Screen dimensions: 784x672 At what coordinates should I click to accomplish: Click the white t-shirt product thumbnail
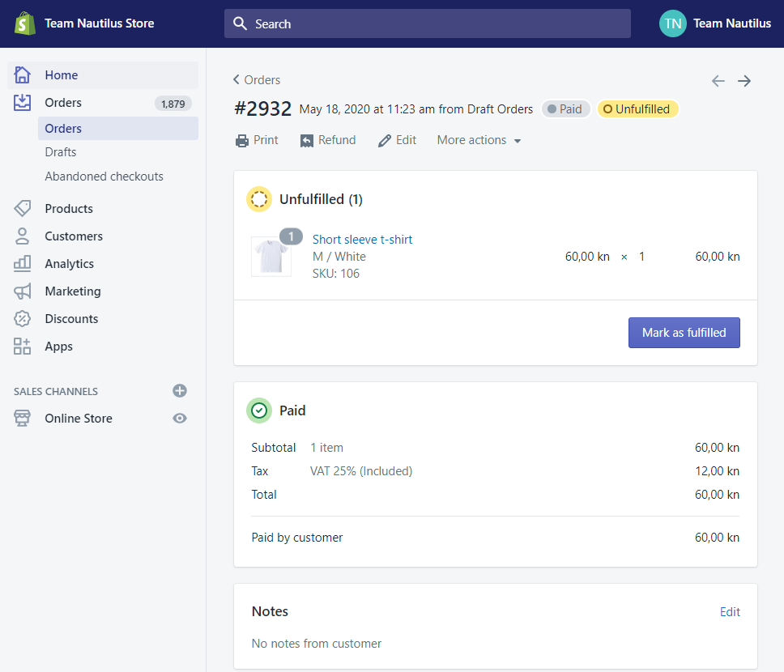tap(271, 257)
